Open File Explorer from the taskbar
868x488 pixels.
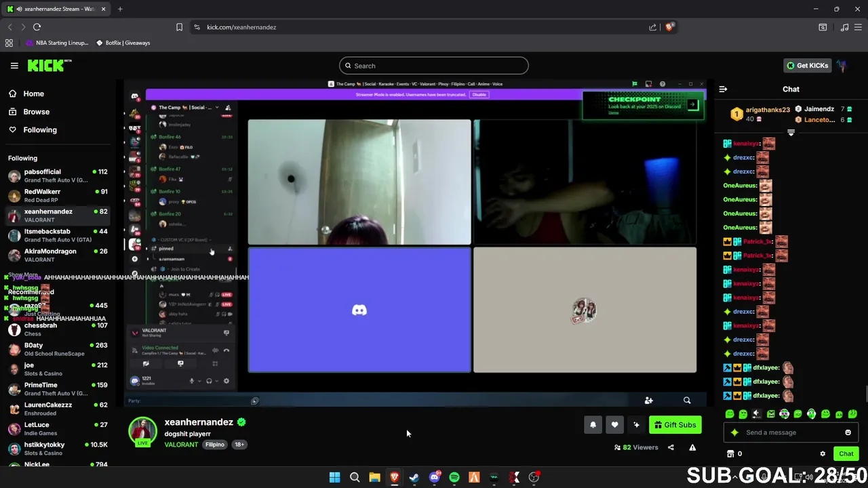(x=374, y=477)
